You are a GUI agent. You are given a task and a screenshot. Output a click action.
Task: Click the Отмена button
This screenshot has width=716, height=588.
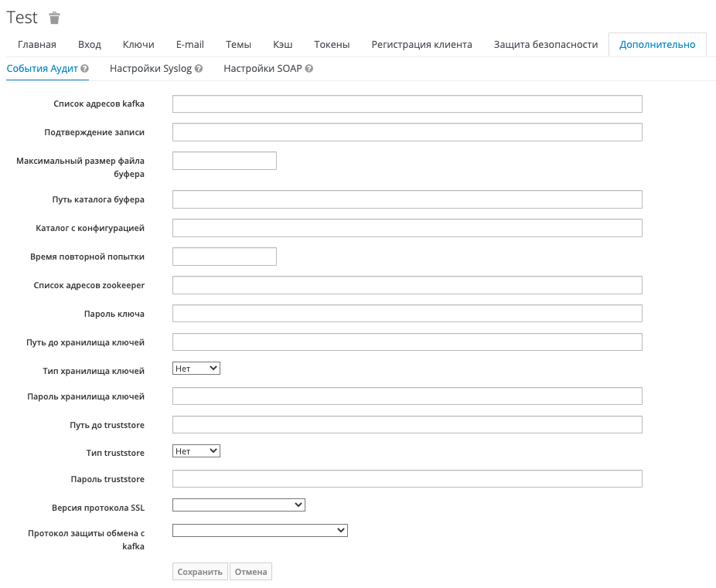pyautogui.click(x=251, y=573)
